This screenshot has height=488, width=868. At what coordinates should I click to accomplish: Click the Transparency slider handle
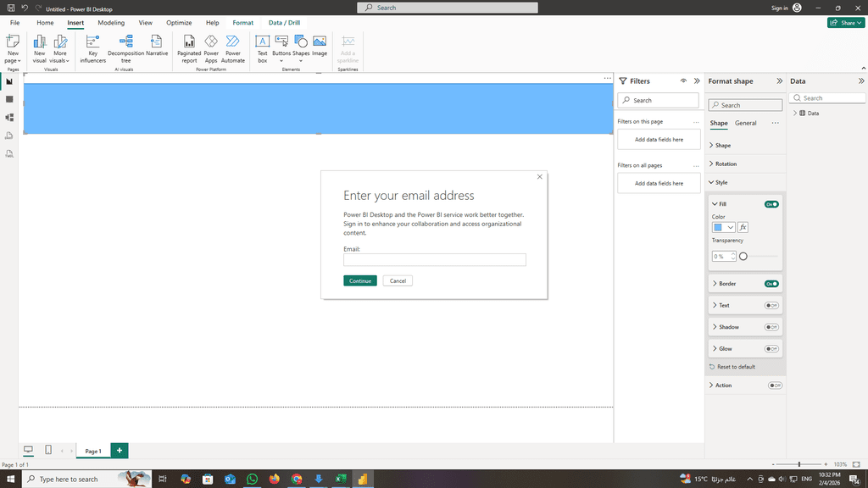point(743,257)
